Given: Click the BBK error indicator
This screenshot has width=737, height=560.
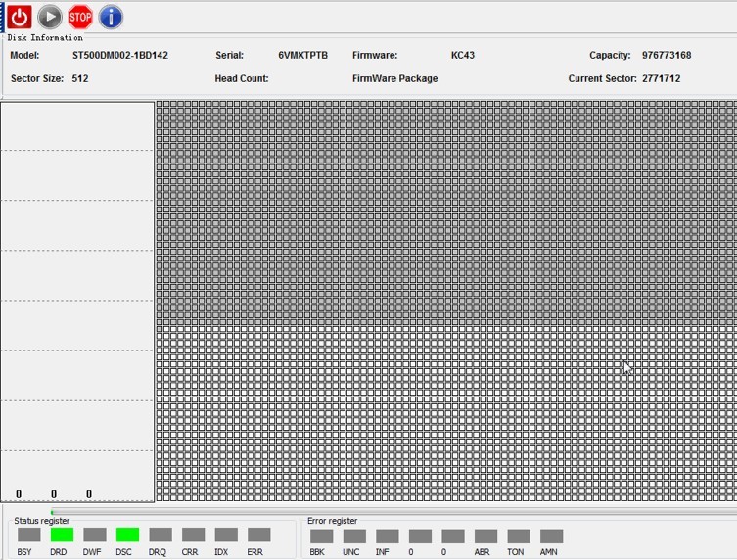Looking at the screenshot, I should click(x=321, y=537).
